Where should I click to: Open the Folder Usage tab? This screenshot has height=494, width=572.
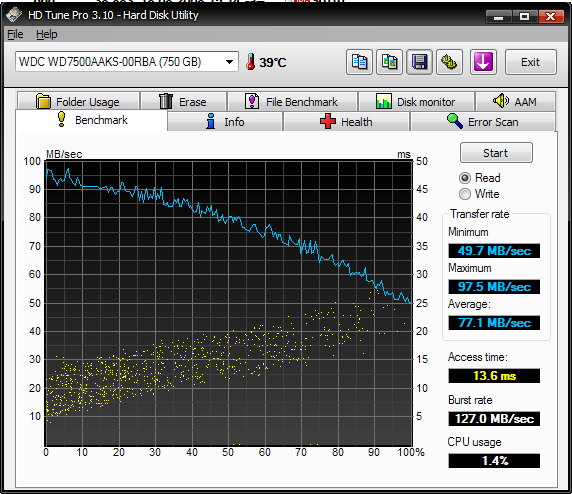pyautogui.click(x=78, y=101)
